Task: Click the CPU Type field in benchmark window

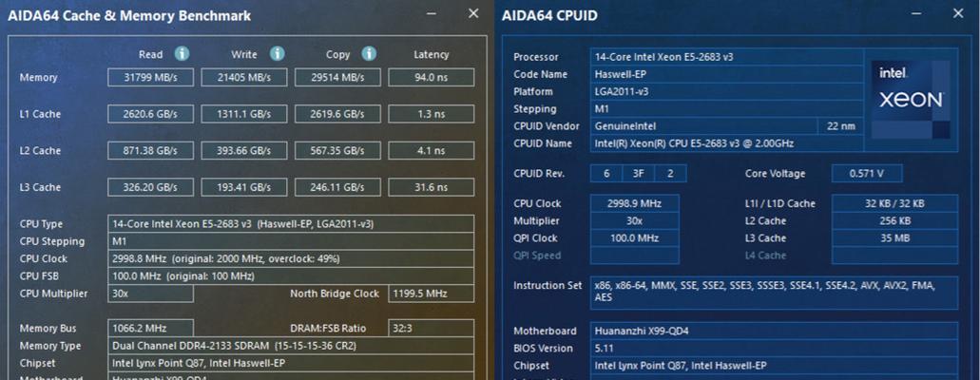Action: pyautogui.click(x=291, y=224)
